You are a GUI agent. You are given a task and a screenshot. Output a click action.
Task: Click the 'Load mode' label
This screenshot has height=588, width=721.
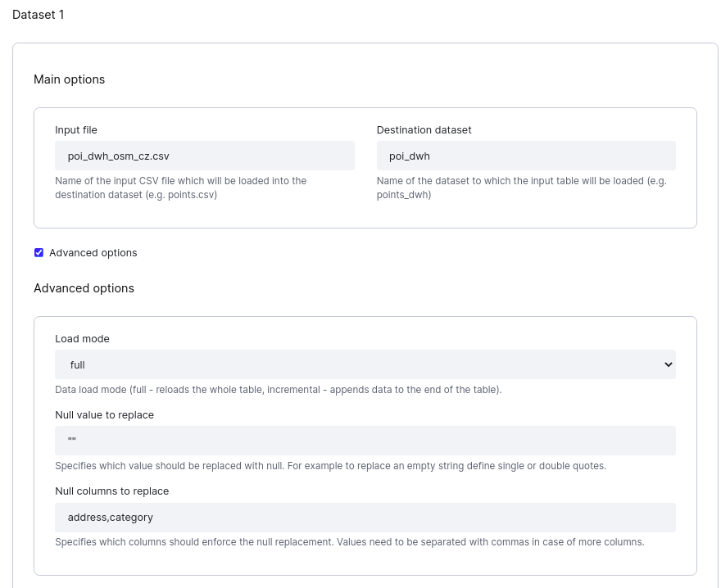point(82,338)
